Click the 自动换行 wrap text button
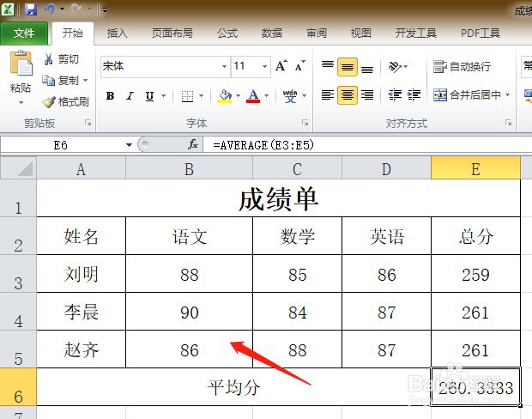 click(462, 67)
